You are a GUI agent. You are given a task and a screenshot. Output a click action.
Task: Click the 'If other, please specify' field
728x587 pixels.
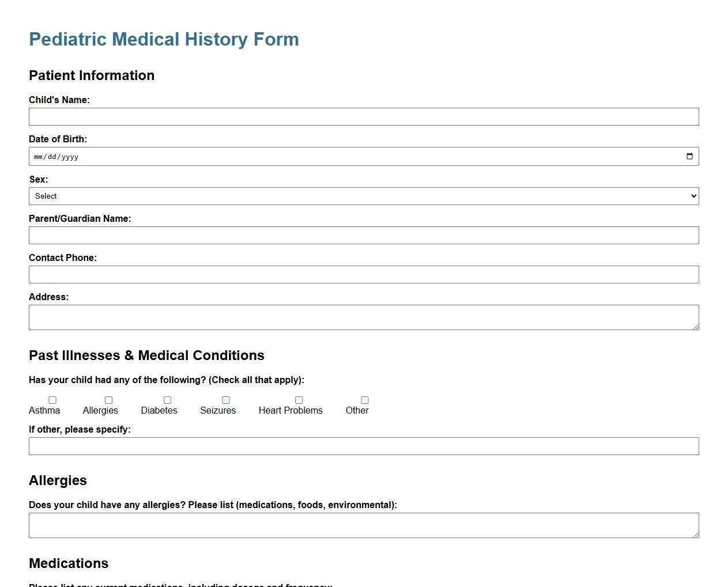point(363,446)
